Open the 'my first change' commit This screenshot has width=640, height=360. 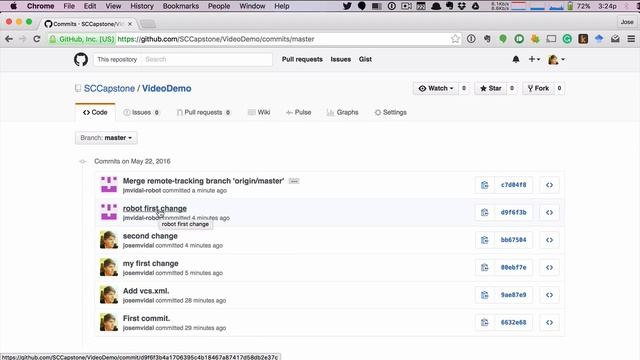151,263
